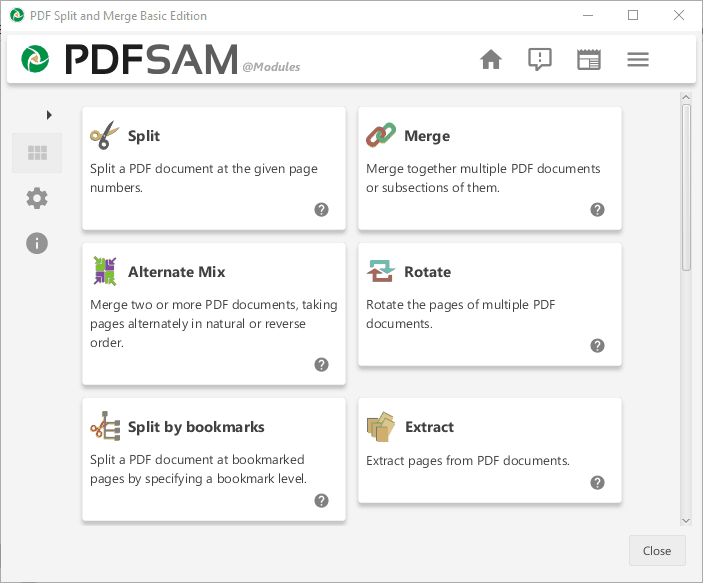Expand the left sidebar arrow

(49, 115)
